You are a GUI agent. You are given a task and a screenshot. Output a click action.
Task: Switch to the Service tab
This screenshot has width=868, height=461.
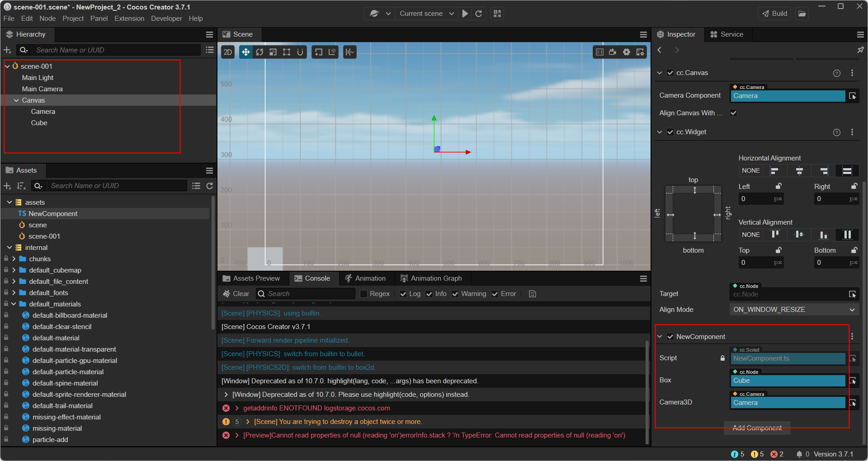pos(727,34)
